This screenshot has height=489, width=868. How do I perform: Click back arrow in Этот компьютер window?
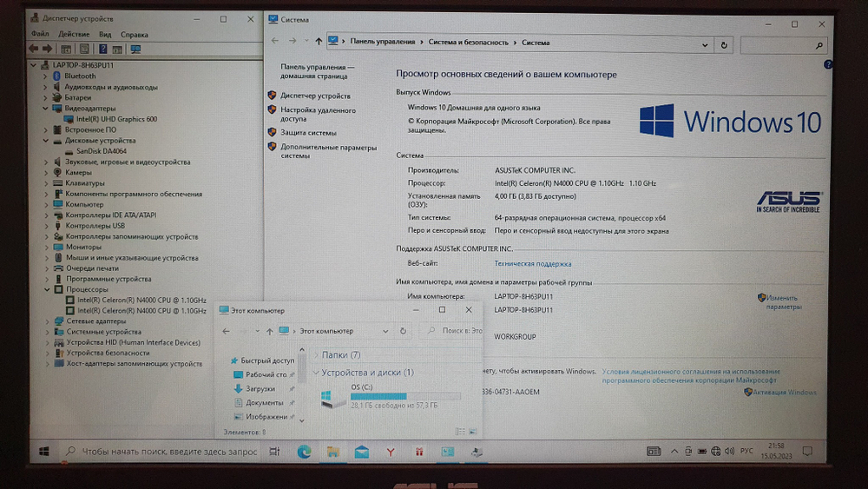pyautogui.click(x=226, y=331)
